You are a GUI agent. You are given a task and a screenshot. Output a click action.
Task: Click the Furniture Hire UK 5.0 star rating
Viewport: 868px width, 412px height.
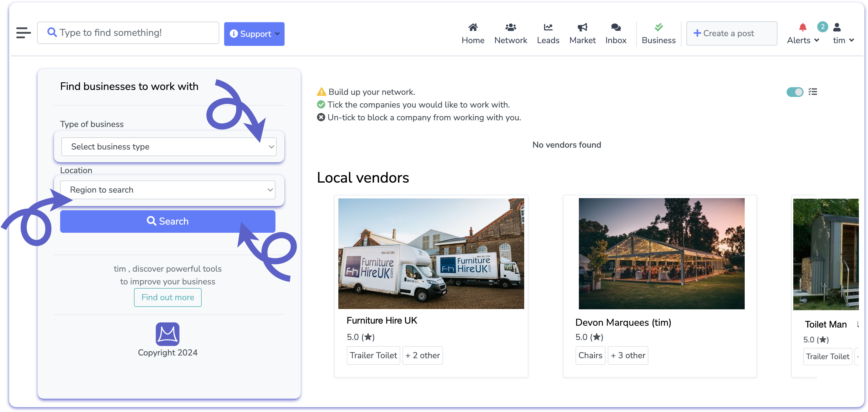point(361,337)
